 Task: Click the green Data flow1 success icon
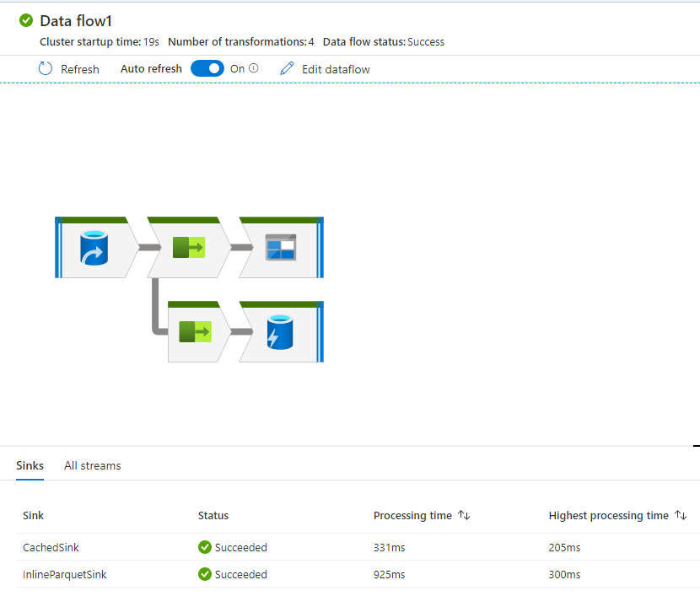coord(26,20)
